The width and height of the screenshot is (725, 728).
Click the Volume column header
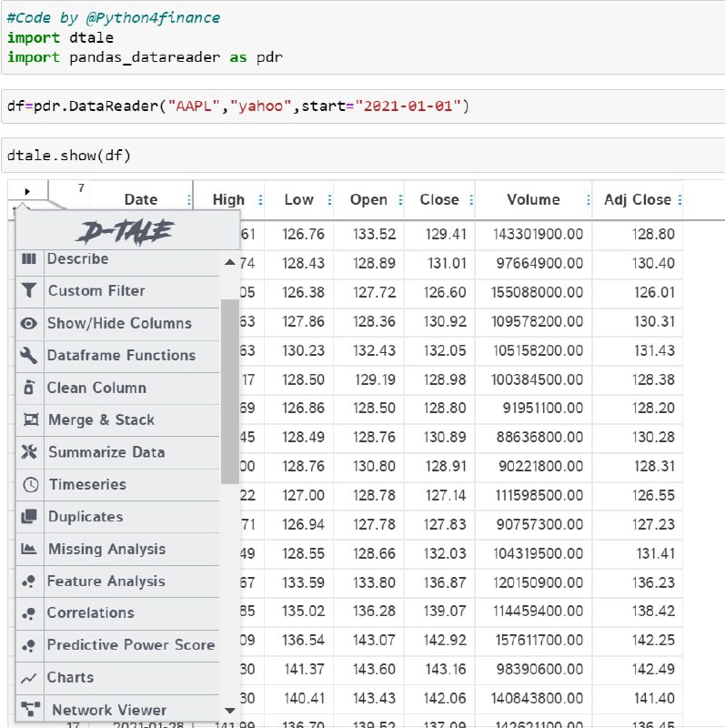[x=533, y=199]
